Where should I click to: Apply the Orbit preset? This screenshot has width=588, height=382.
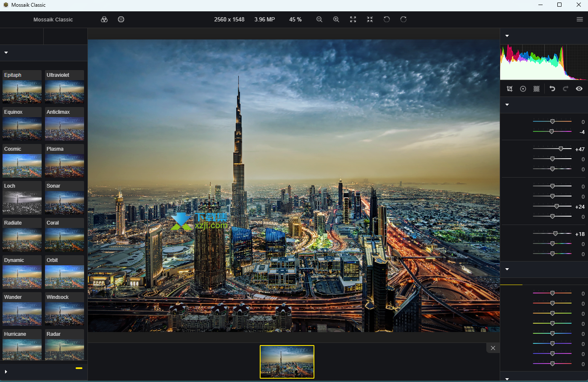(64, 272)
